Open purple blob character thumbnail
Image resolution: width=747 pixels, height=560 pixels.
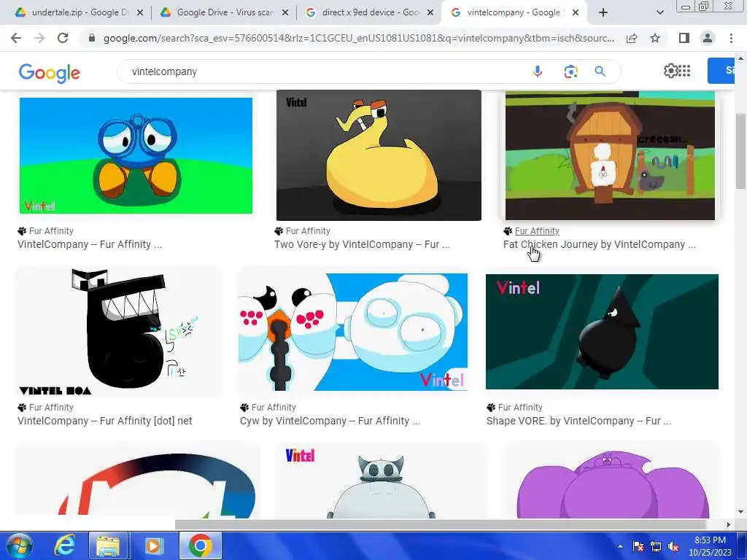click(613, 482)
